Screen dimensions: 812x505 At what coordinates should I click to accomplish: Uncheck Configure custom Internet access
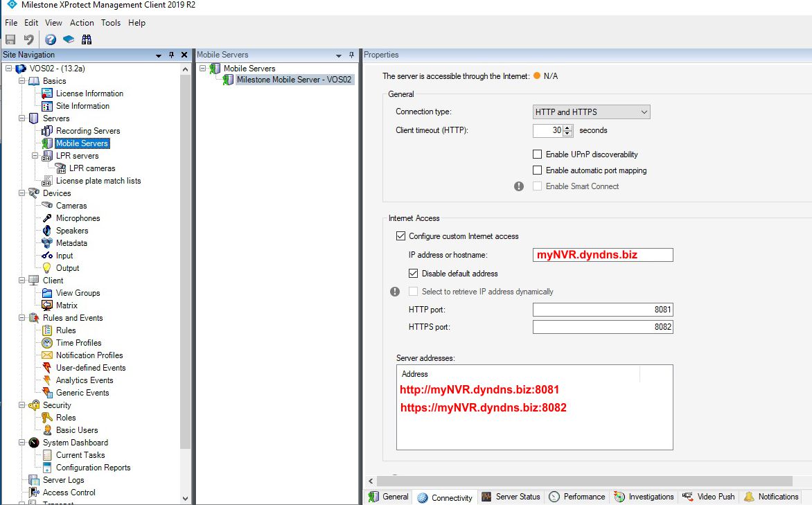(x=401, y=236)
